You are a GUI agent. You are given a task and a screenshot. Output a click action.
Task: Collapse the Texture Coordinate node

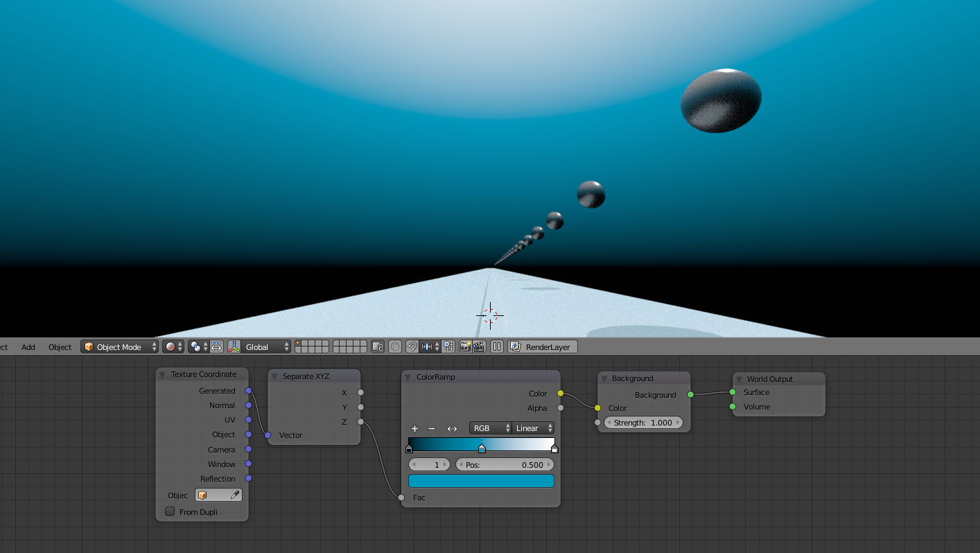[x=164, y=374]
